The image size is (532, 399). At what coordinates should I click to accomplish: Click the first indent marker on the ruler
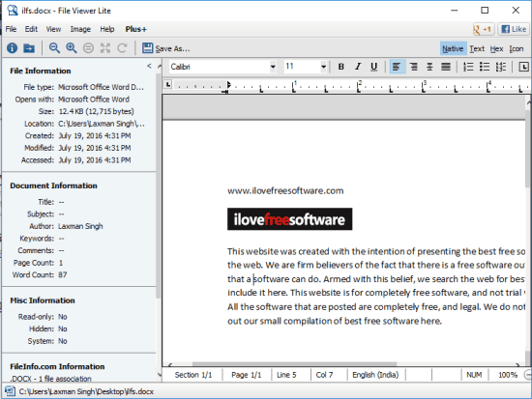click(228, 85)
